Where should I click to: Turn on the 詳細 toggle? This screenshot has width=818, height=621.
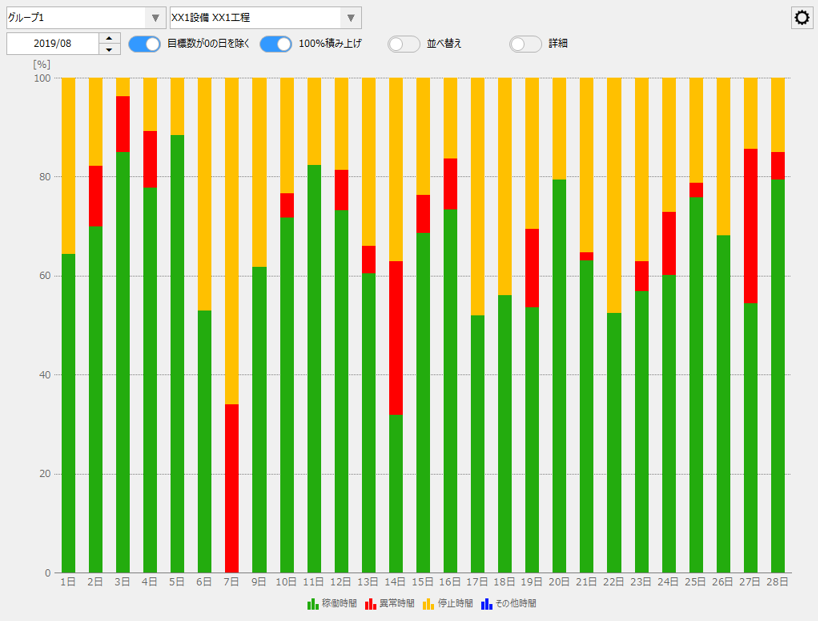pyautogui.click(x=524, y=44)
